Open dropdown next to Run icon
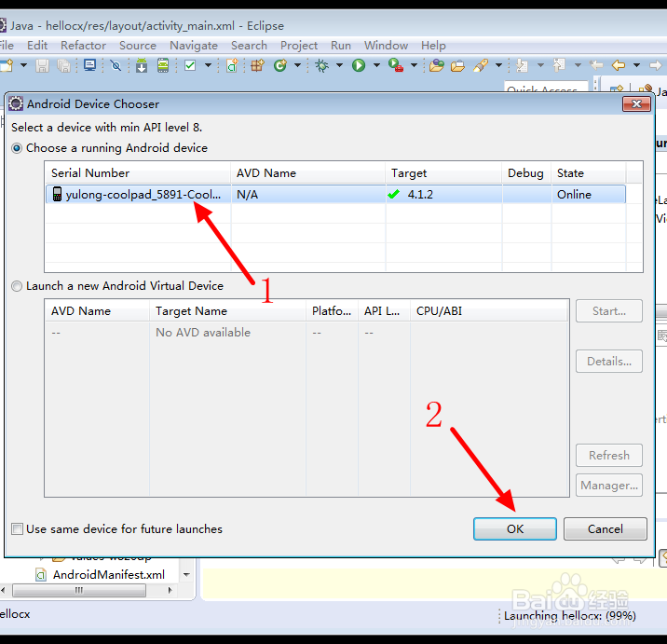 point(376,65)
